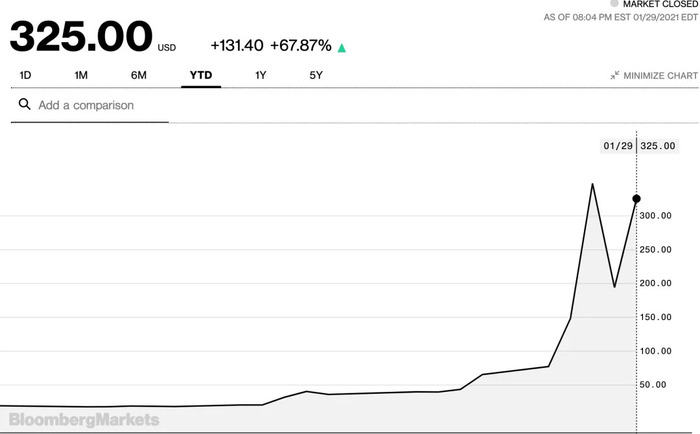
Task: Click the Add a comparison field
Action: [x=90, y=105]
